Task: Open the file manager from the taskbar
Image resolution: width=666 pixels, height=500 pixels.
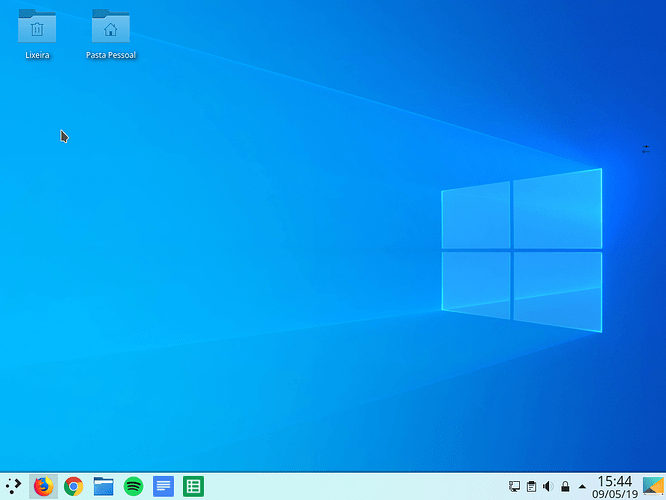Action: 103,486
